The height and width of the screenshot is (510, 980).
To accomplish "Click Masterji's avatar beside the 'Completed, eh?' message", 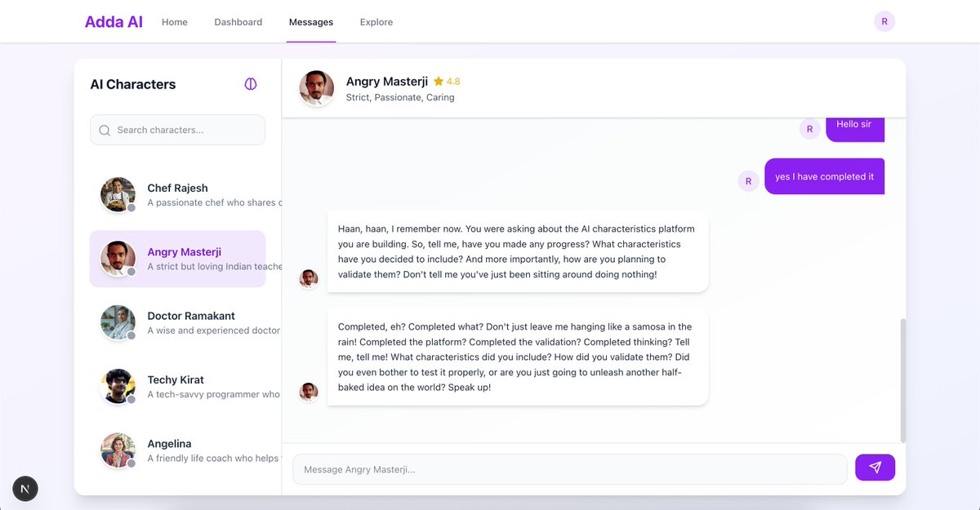I will (x=309, y=392).
